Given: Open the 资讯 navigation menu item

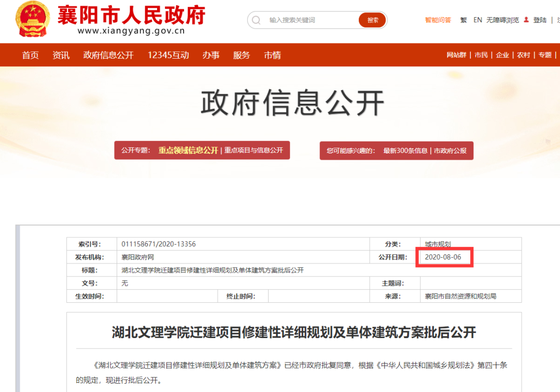Looking at the screenshot, I should [61, 55].
